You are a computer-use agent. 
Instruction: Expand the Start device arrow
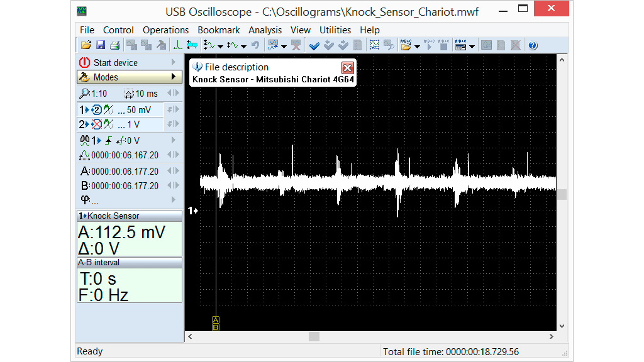point(174,62)
